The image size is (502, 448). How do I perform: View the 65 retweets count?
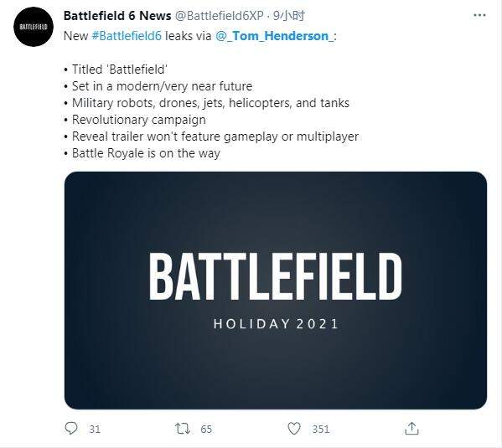coord(206,429)
